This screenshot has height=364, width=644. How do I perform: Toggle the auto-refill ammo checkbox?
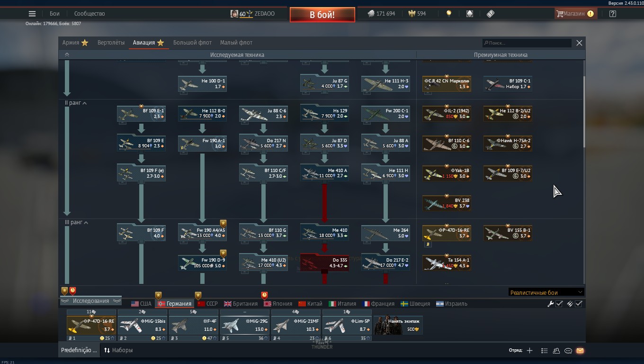tap(579, 304)
